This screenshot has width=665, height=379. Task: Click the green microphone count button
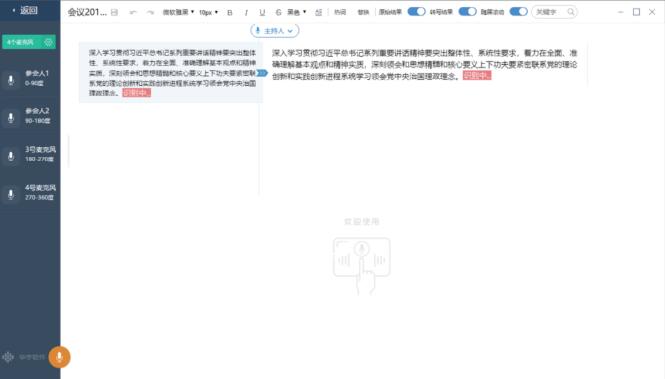pyautogui.click(x=29, y=42)
